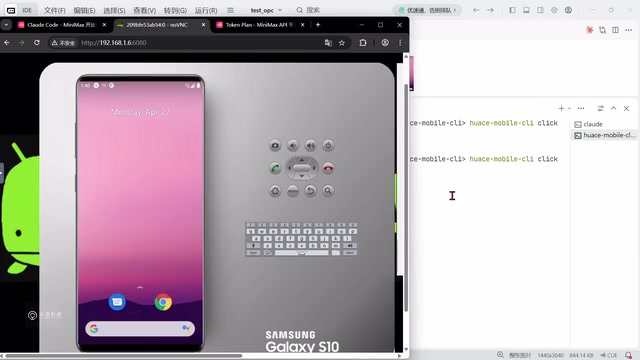640x360 pixels.
Task: Open the Chrome app on the phone screen
Action: [163, 302]
